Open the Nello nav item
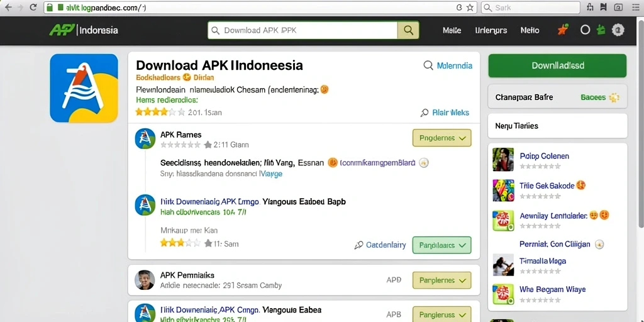The image size is (644, 322). coord(530,30)
